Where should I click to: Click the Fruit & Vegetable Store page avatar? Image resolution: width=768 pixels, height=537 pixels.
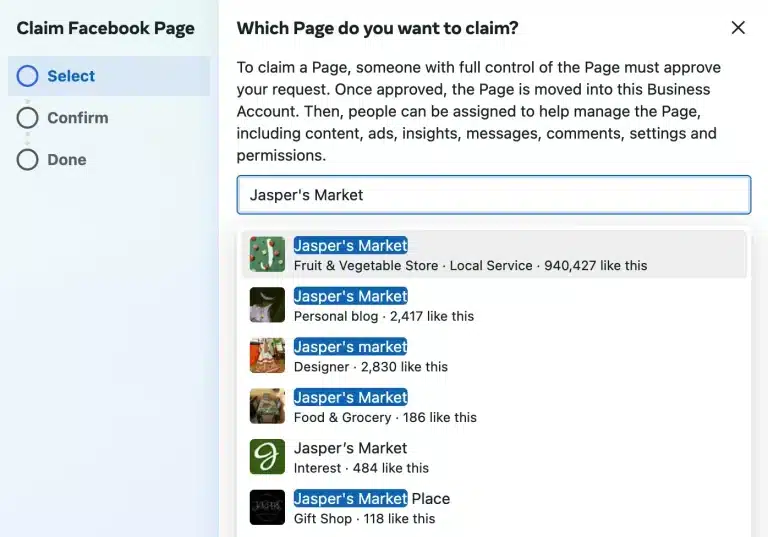coord(267,254)
